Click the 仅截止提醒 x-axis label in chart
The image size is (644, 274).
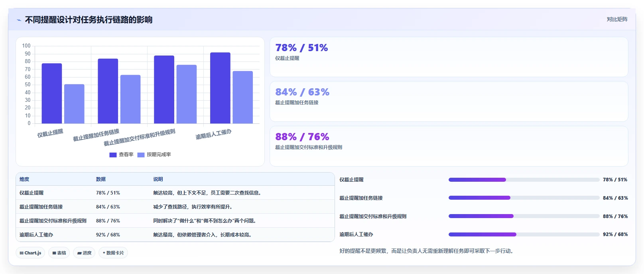(50, 133)
